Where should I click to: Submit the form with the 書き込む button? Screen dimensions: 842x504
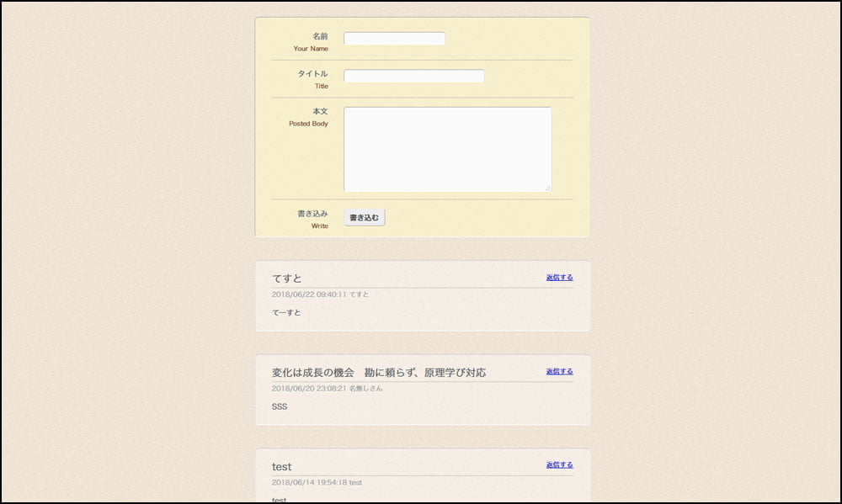tap(364, 217)
